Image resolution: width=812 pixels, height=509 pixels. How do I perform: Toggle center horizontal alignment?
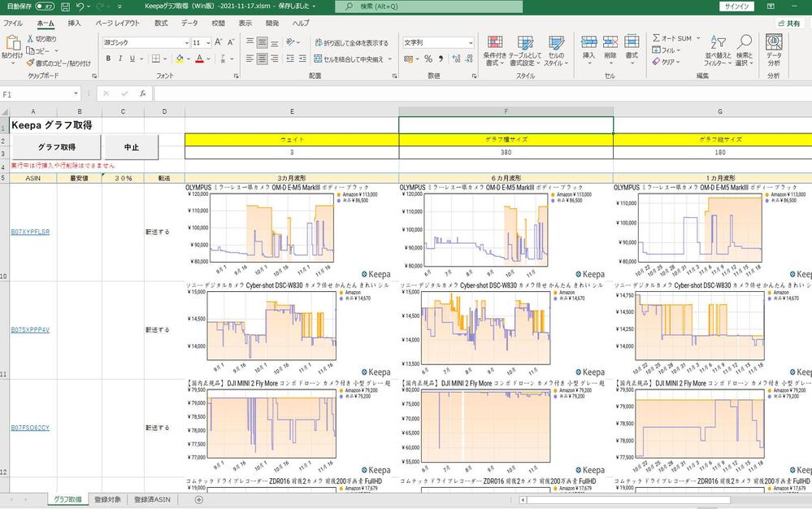click(262, 59)
